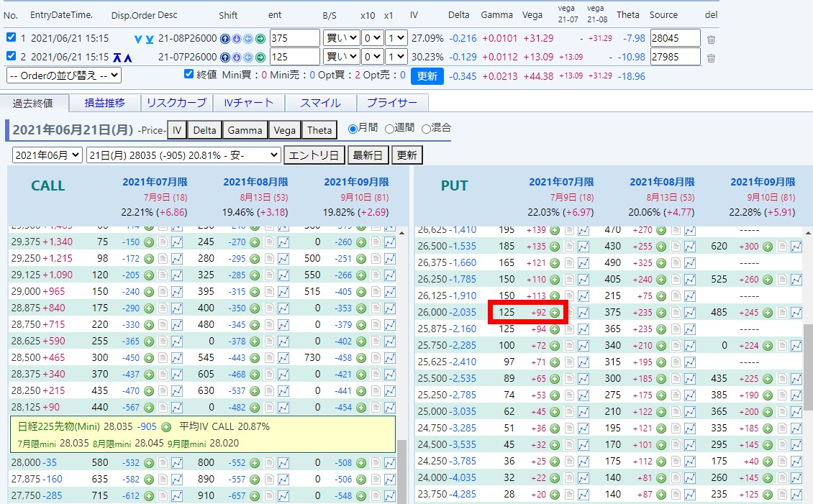
Task: Open the 買い dropdown for order 2
Action: point(341,57)
